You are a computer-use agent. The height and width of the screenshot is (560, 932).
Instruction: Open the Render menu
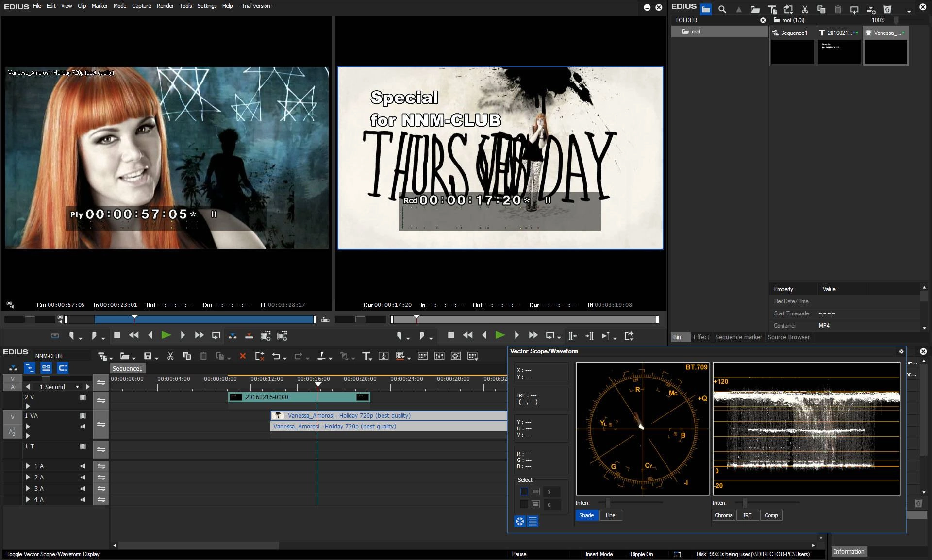click(x=165, y=6)
